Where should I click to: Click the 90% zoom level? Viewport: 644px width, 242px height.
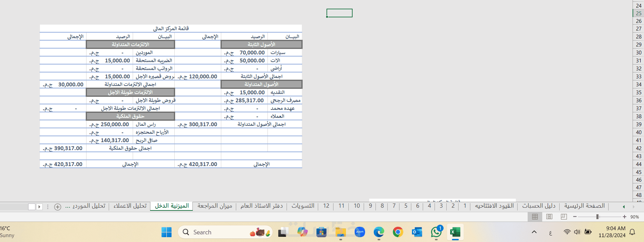coord(635,217)
